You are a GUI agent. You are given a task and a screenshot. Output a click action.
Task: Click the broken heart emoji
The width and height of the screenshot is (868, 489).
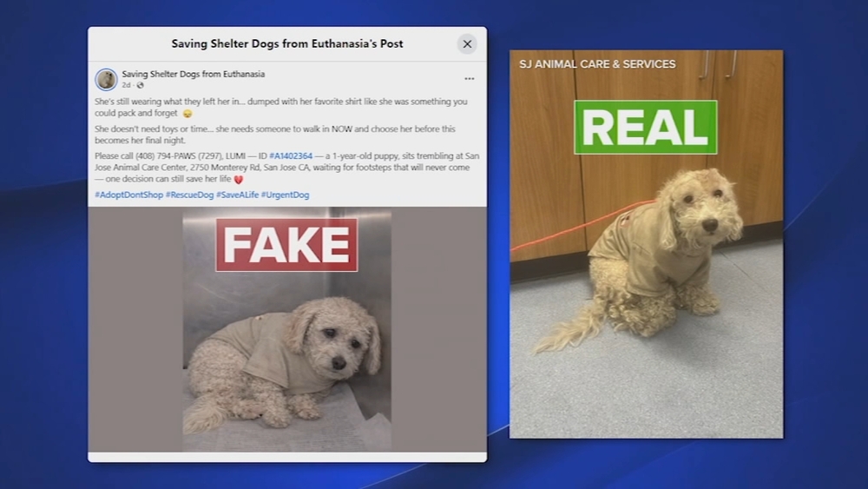pos(239,180)
